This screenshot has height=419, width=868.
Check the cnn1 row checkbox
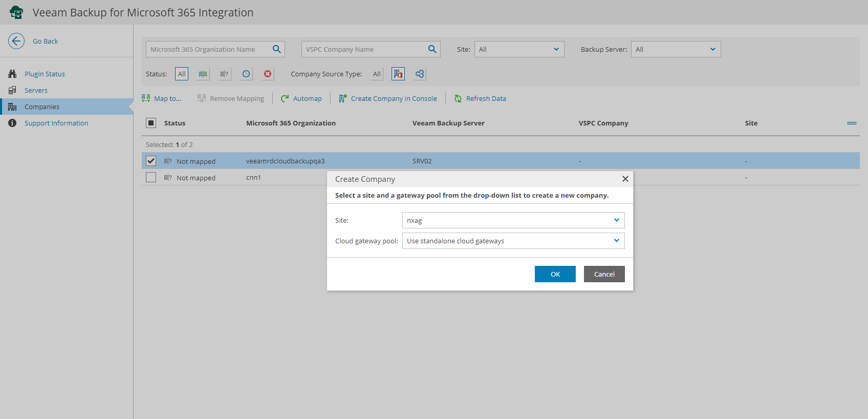[151, 177]
